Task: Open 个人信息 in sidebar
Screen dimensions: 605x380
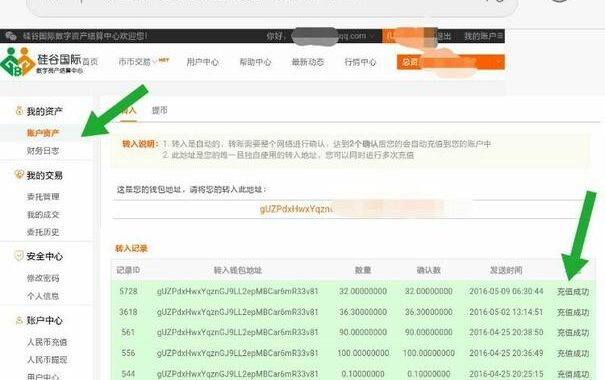Action: pyautogui.click(x=43, y=296)
